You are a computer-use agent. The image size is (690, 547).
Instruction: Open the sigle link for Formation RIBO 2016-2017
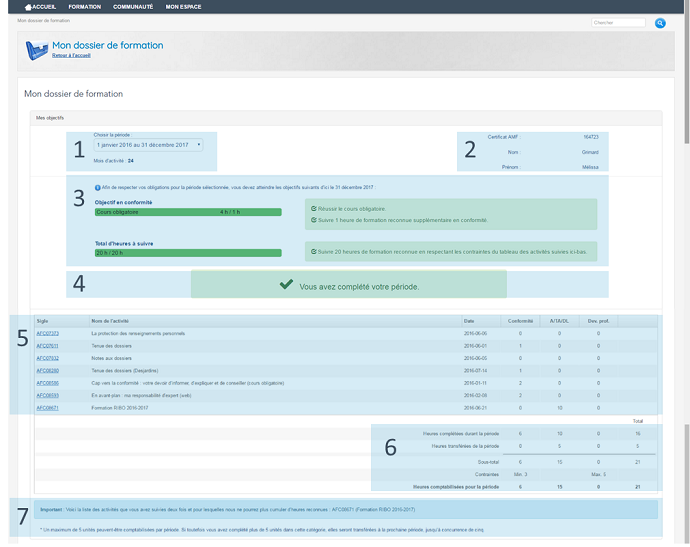48,408
